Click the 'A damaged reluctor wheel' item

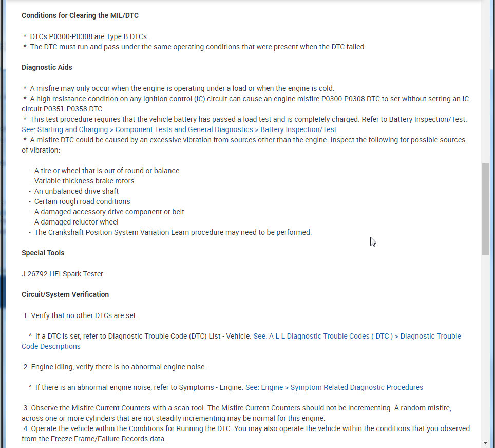point(77,222)
